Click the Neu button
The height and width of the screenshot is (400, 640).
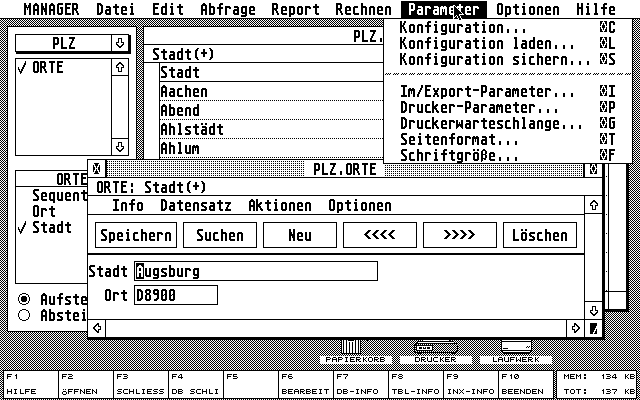[x=300, y=235]
